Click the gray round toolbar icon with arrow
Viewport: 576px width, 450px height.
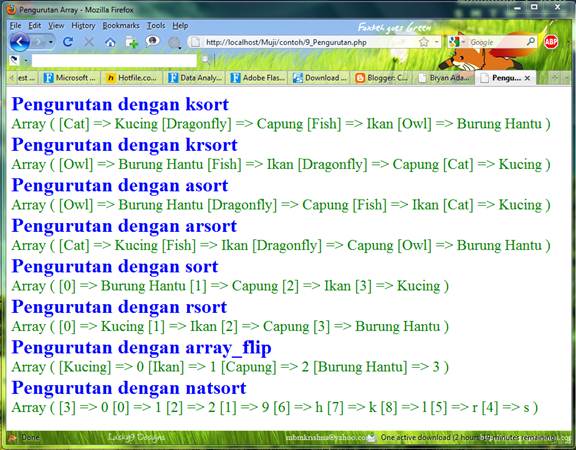(x=174, y=43)
